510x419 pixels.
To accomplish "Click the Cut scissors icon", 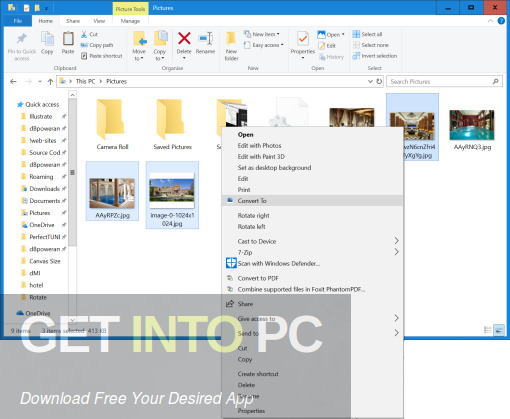I will [84, 34].
